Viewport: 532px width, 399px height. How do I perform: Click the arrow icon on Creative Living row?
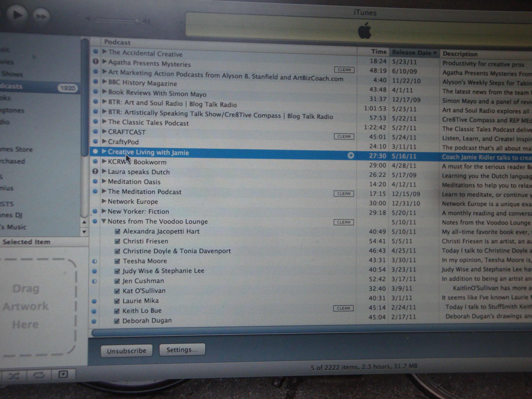point(351,155)
